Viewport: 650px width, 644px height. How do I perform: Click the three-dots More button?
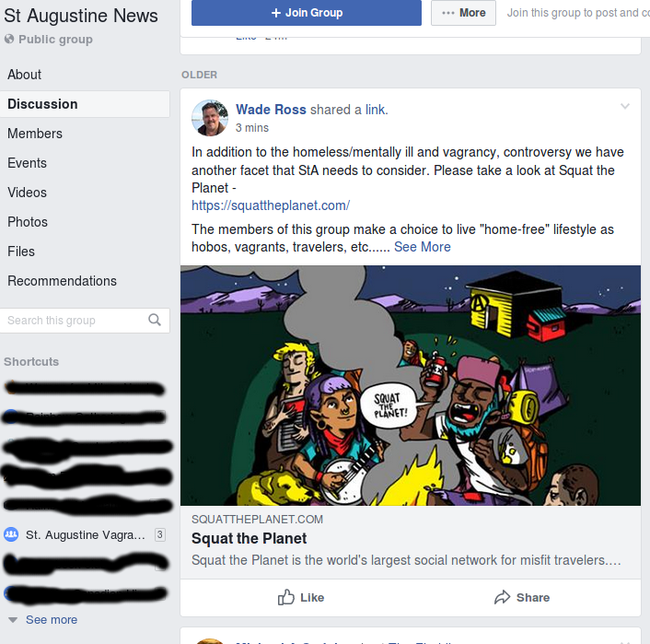[463, 13]
